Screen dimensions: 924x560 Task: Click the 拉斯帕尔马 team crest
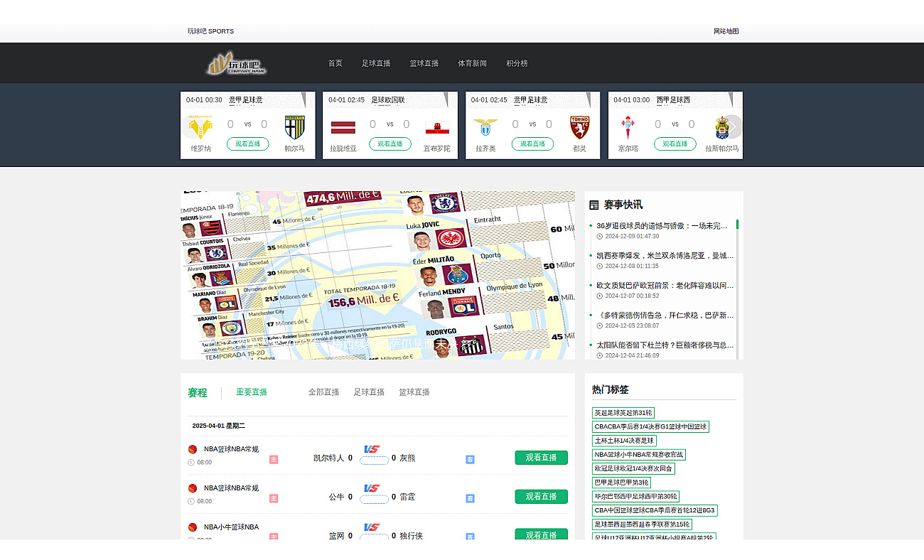point(723,127)
